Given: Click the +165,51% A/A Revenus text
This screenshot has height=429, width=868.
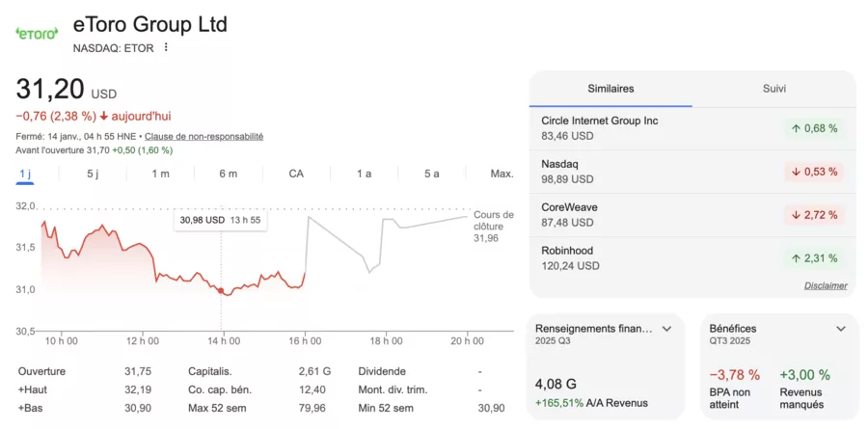Looking at the screenshot, I should 591,403.
